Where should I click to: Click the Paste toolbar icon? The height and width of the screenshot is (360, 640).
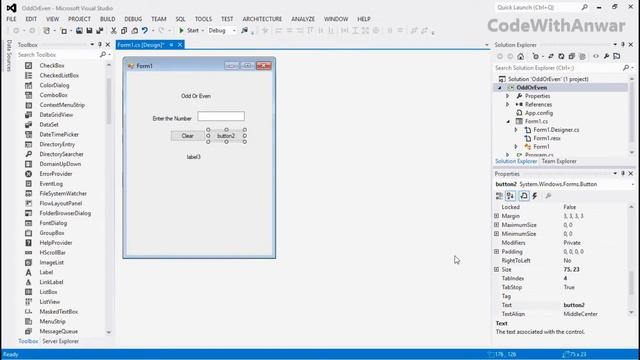[x=134, y=31]
